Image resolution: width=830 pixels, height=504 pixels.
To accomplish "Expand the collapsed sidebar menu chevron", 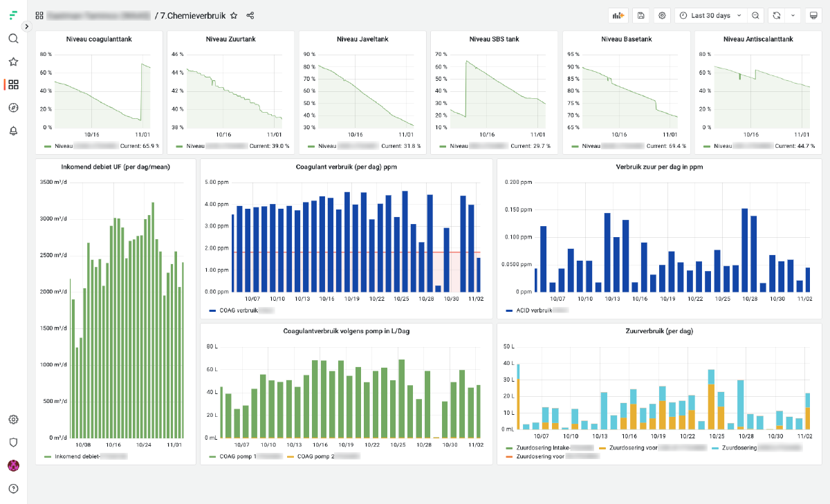I will click(27, 26).
